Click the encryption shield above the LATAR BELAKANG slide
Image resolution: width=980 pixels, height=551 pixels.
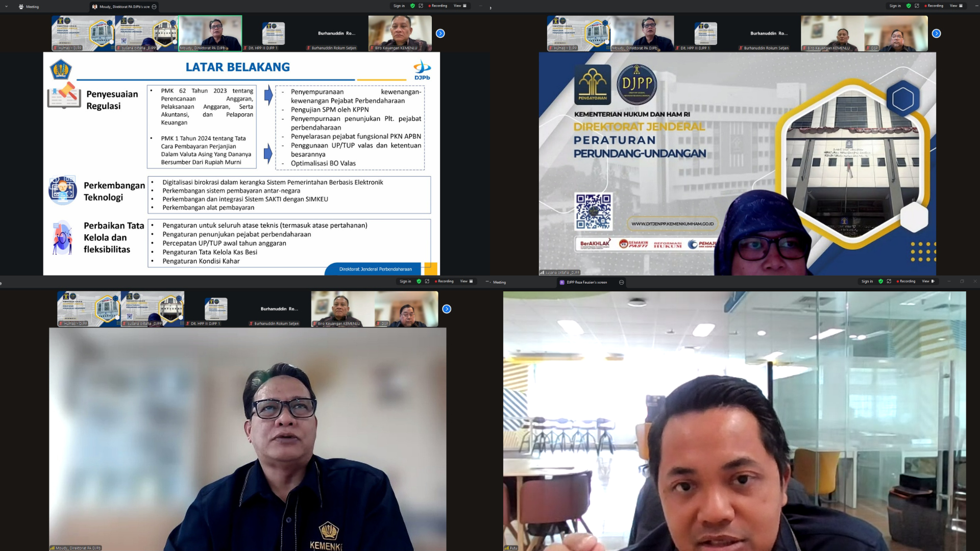coord(412,6)
